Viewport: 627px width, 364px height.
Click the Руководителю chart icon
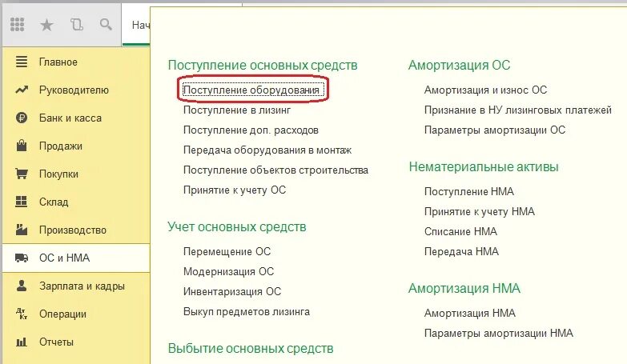[x=22, y=90]
